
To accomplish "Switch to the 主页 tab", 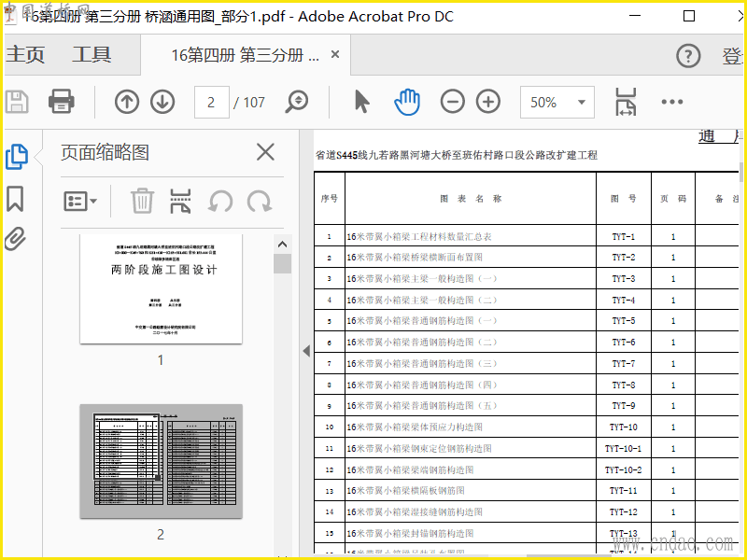I will point(25,55).
